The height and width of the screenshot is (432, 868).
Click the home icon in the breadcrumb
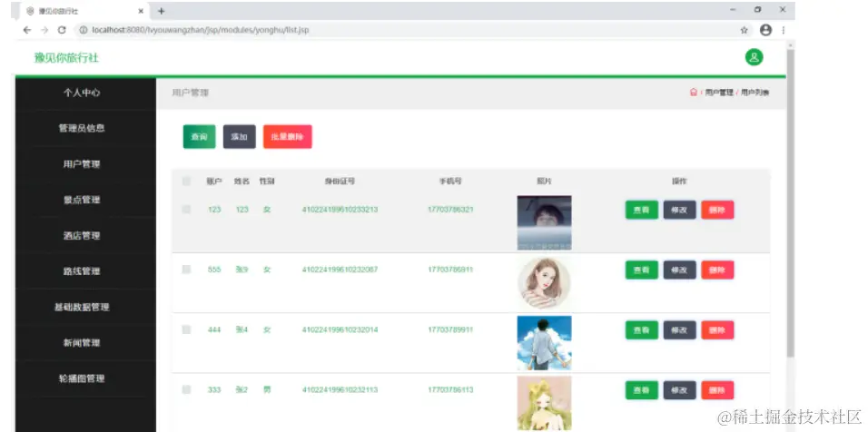[x=693, y=93]
